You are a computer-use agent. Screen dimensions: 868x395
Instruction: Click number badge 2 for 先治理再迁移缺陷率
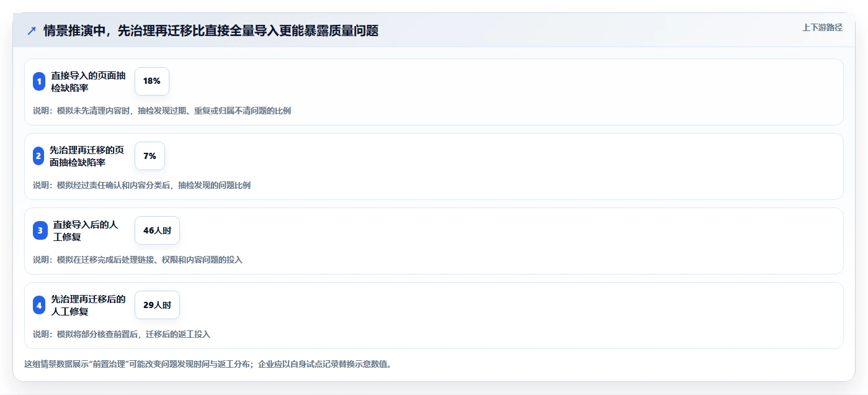pos(39,156)
